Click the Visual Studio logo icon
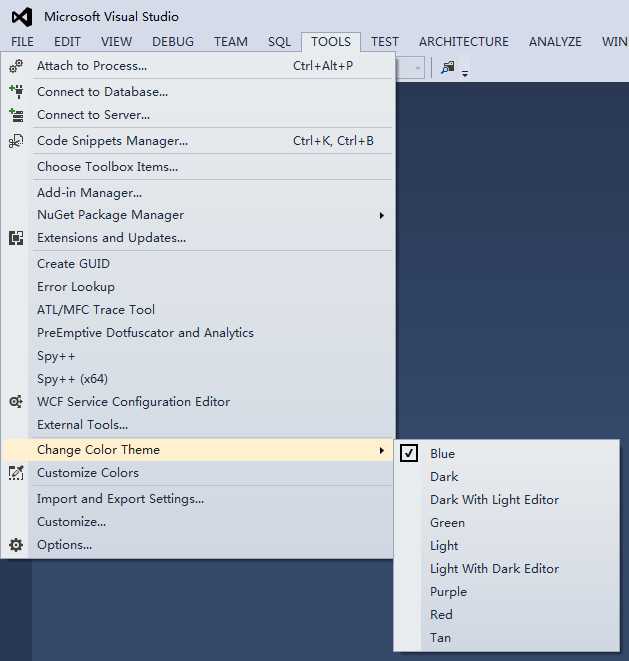 coord(22,17)
